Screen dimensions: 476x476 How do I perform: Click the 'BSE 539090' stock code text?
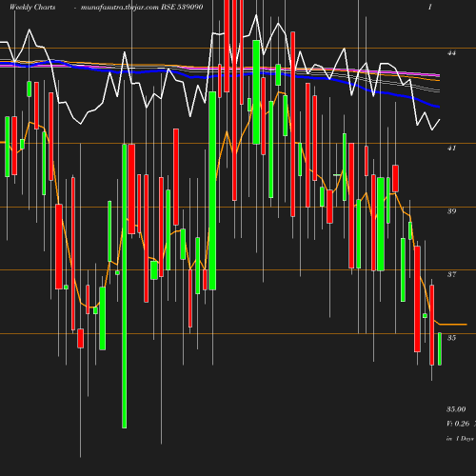point(182,7)
